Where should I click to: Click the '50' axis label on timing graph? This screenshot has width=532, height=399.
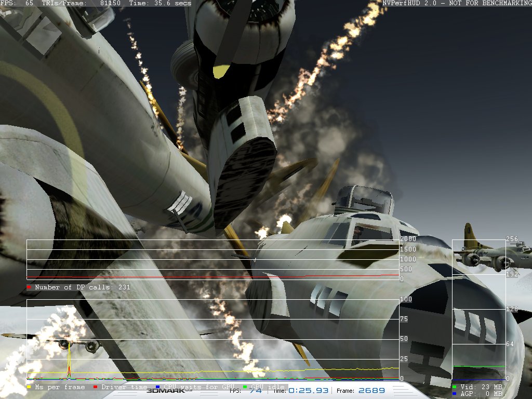(404, 339)
